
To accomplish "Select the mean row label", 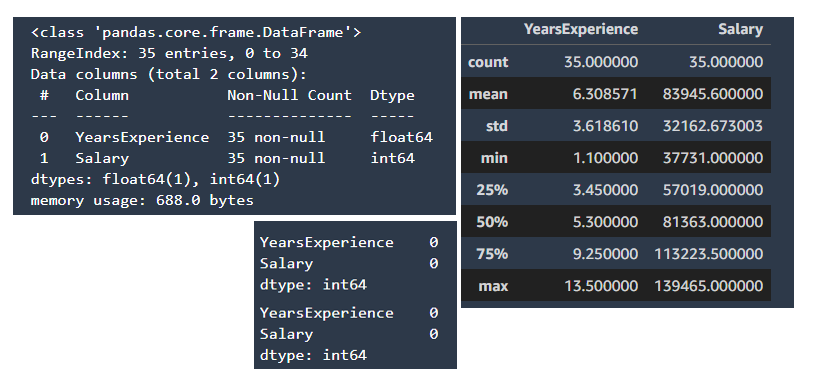I will [x=488, y=94].
